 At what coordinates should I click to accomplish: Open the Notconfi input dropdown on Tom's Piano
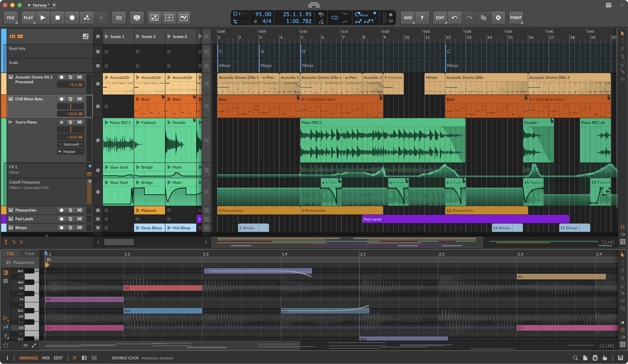pyautogui.click(x=71, y=144)
